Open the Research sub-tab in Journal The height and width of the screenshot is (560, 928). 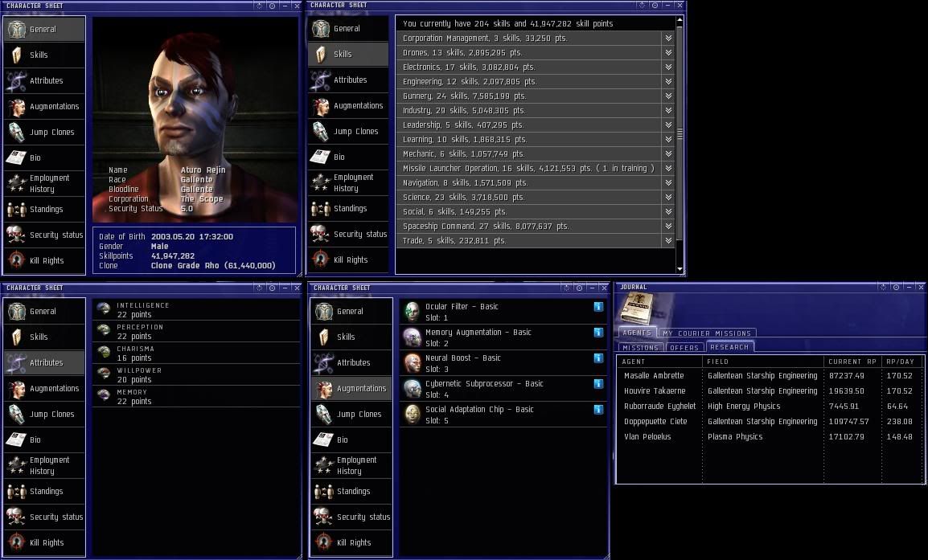729,347
